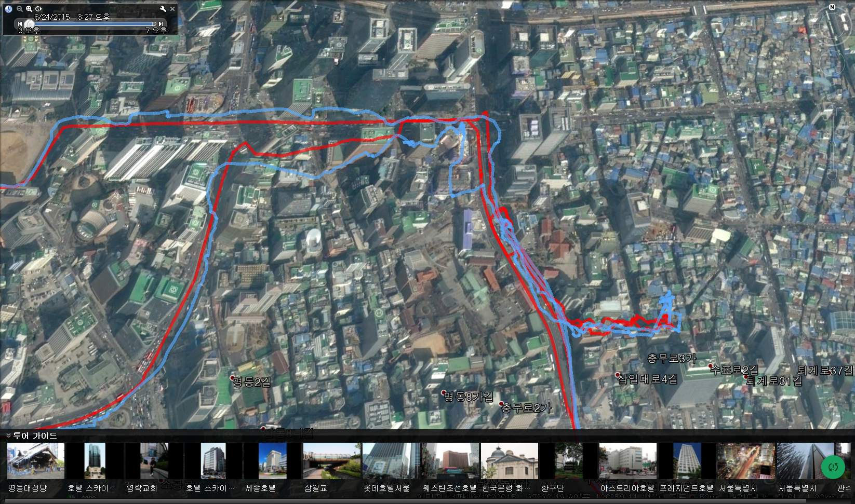
Task: Open time slider options wrench
Action: 163,9
